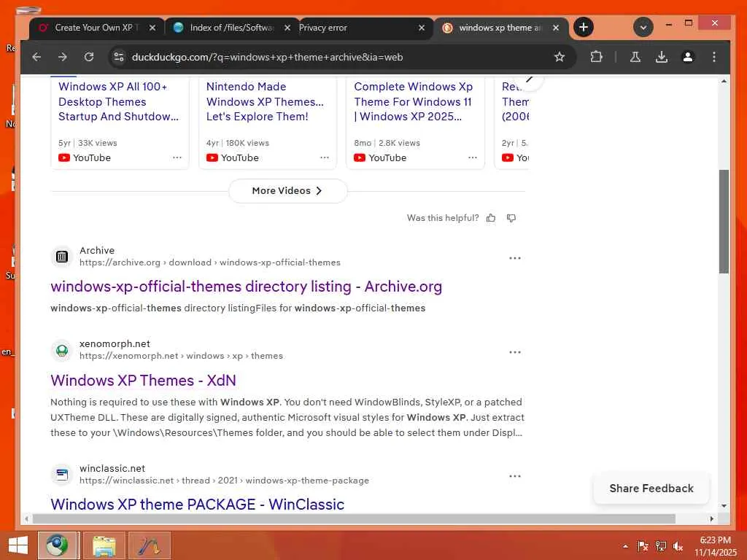The image size is (747, 560).
Task: Give thumbs up for Was this helpful
Action: coord(491,218)
